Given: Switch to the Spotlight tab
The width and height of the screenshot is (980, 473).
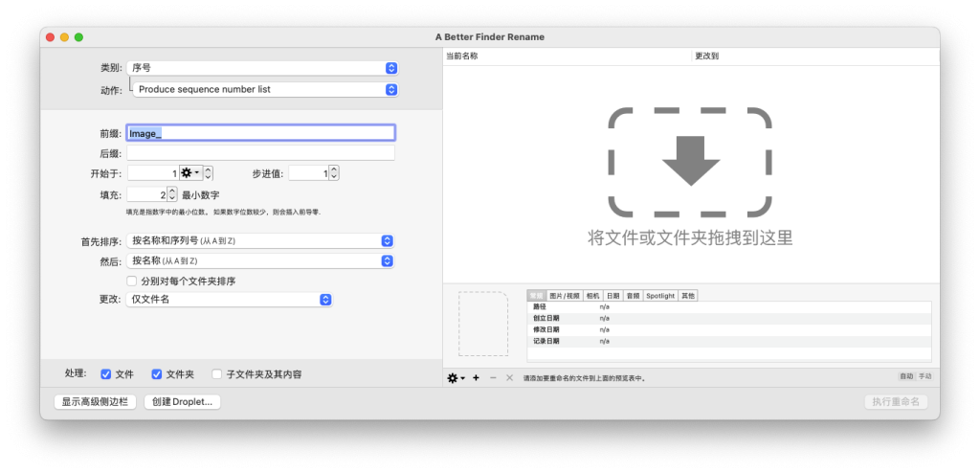Looking at the screenshot, I should tap(660, 295).
